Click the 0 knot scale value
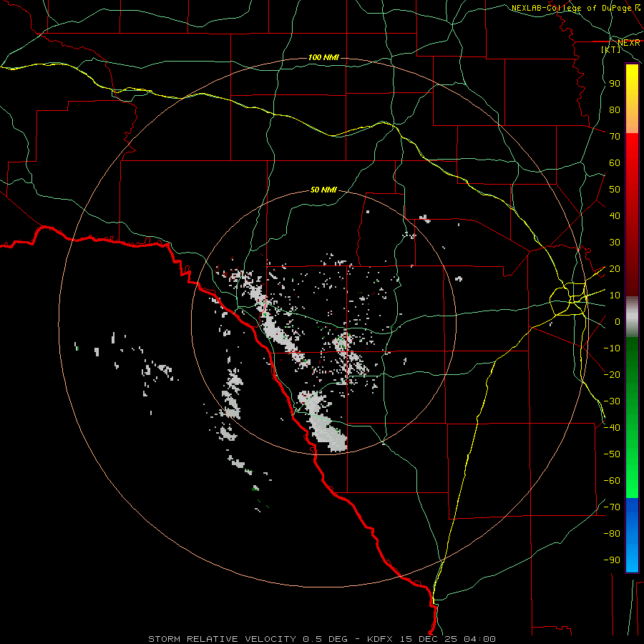644x644 pixels. coord(618,321)
